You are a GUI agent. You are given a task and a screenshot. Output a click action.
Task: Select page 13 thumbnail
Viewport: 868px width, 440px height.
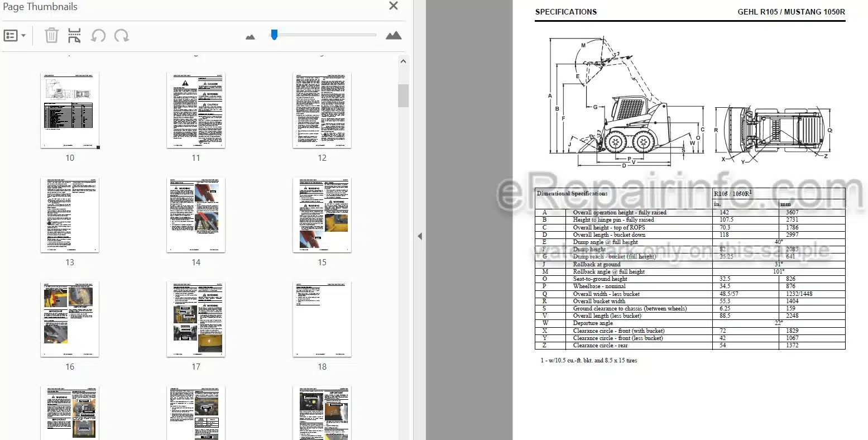[x=70, y=215]
